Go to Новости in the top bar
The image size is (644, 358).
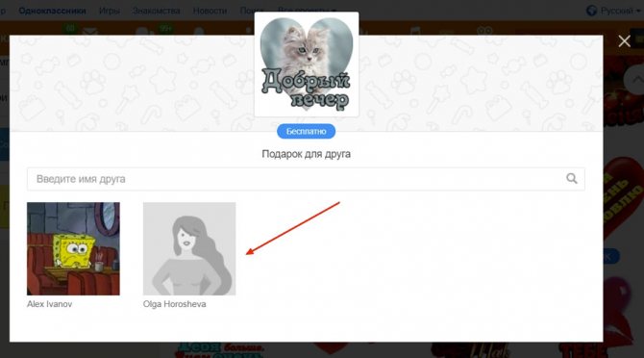click(x=210, y=11)
